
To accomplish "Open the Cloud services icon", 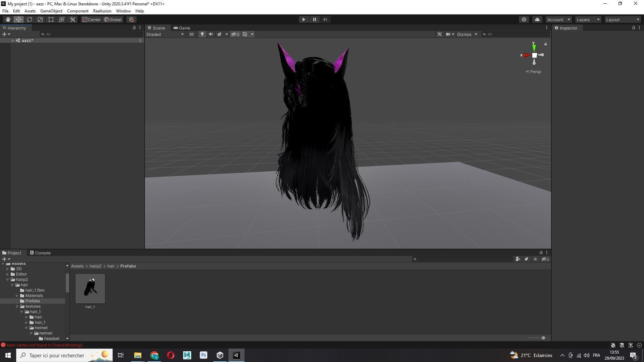I will pyautogui.click(x=537, y=19).
